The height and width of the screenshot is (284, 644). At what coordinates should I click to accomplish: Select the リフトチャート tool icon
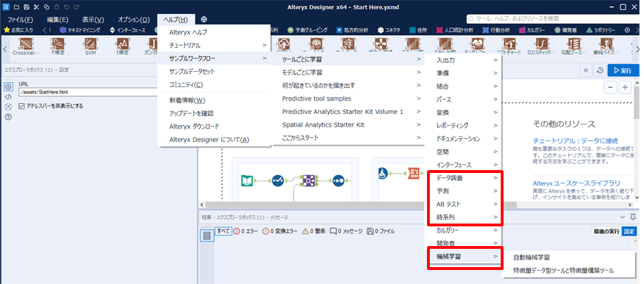pos(509,44)
